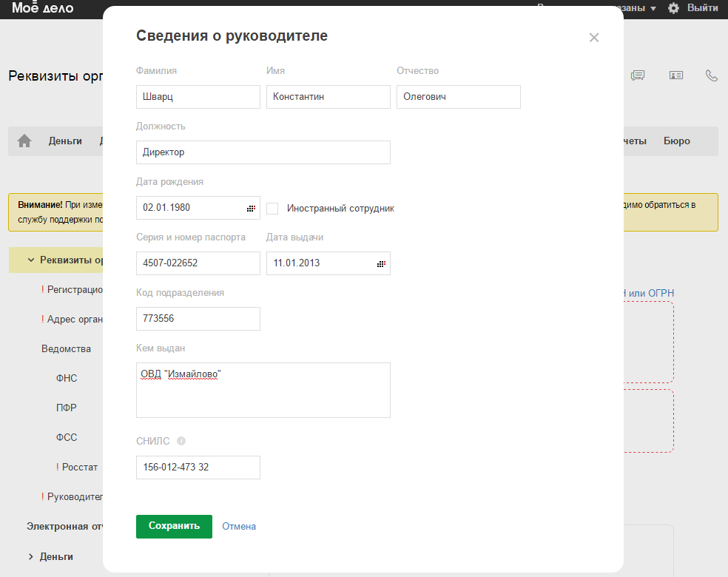Click the Кем выдан text area
The width and height of the screenshot is (728, 577).
(x=263, y=390)
